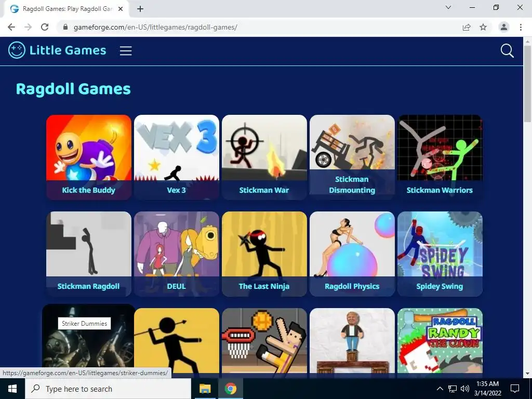Click the Chrome taskbar icon

click(x=230, y=389)
